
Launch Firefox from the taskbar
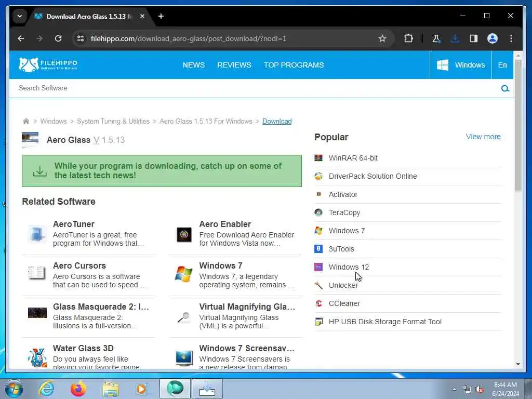[x=78, y=389]
